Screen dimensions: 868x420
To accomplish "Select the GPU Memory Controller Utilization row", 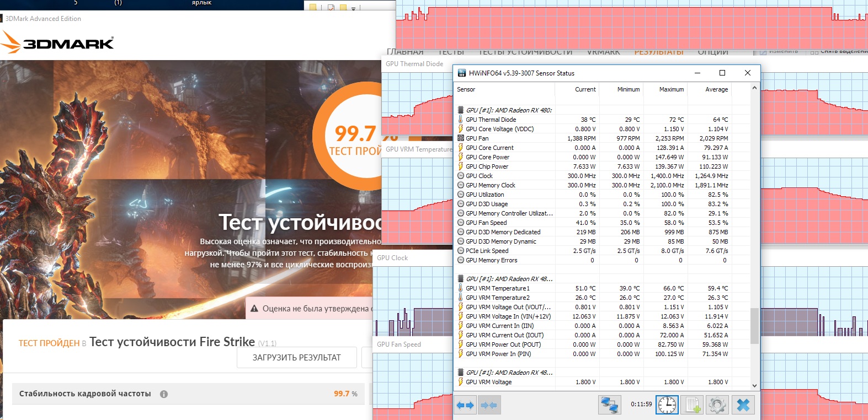I will tap(602, 213).
